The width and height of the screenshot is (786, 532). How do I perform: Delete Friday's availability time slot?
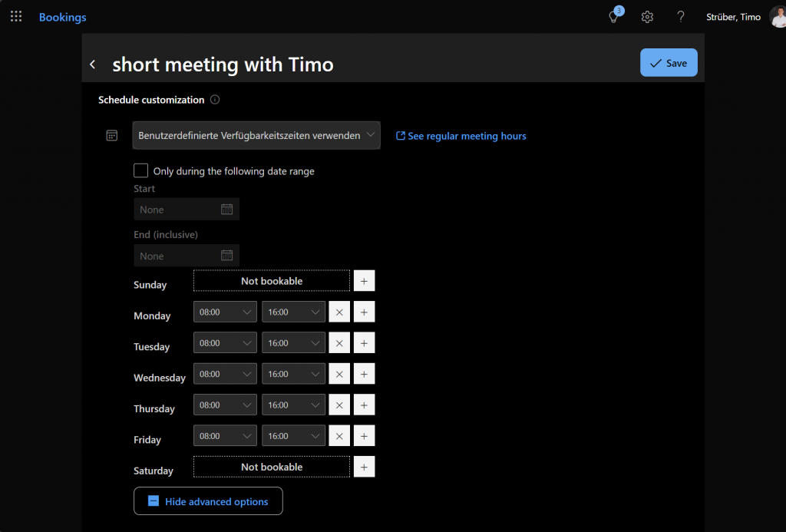[x=339, y=436]
